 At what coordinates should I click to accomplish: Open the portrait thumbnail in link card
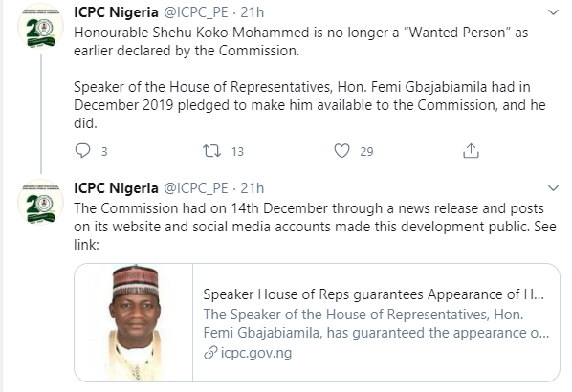tap(134, 323)
